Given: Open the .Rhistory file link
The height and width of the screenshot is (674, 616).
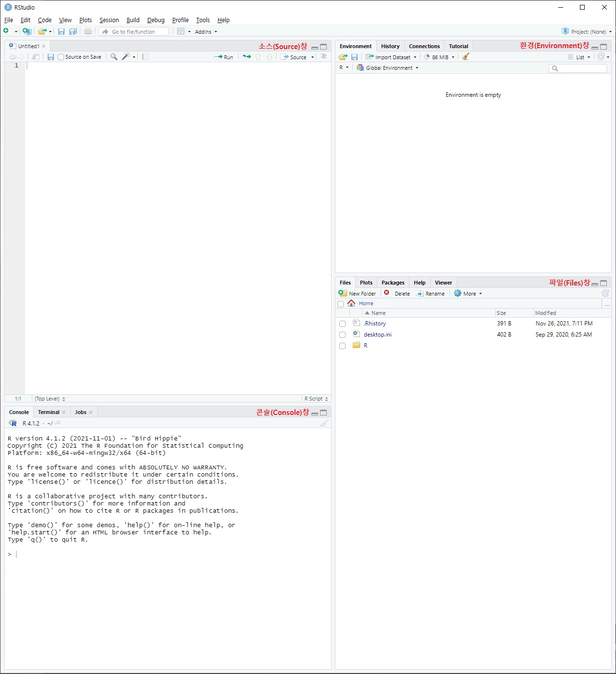Looking at the screenshot, I should click(375, 324).
